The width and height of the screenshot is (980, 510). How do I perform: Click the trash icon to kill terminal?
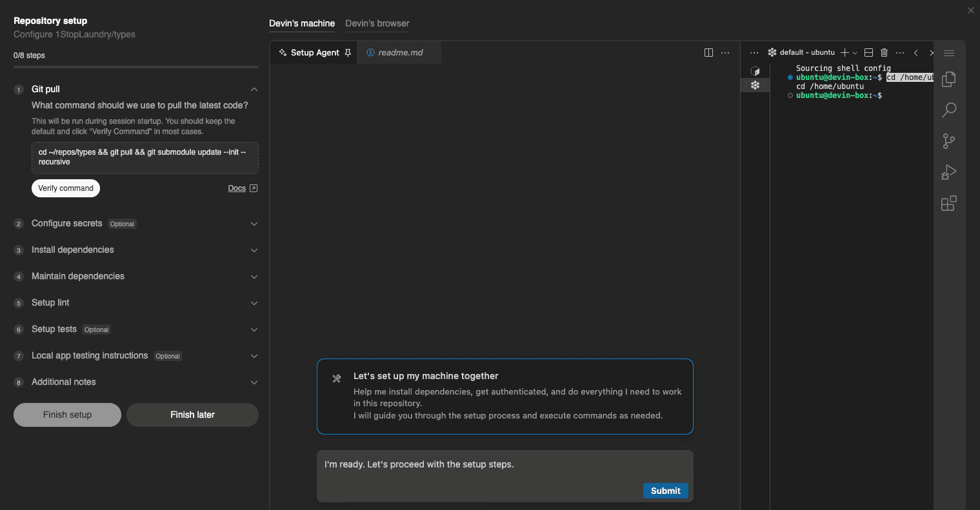(x=884, y=53)
